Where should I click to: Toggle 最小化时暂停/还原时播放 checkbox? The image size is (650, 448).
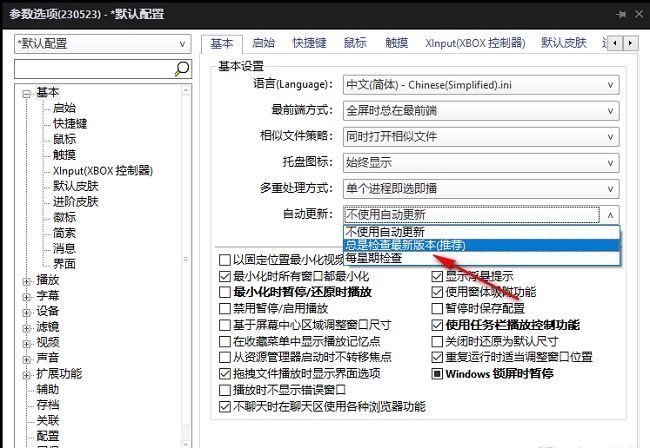tap(225, 292)
